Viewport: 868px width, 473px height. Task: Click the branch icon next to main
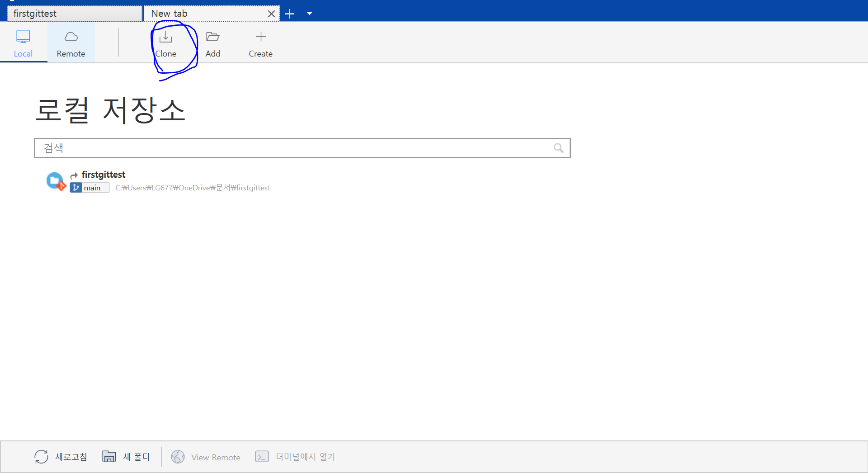tap(76, 188)
